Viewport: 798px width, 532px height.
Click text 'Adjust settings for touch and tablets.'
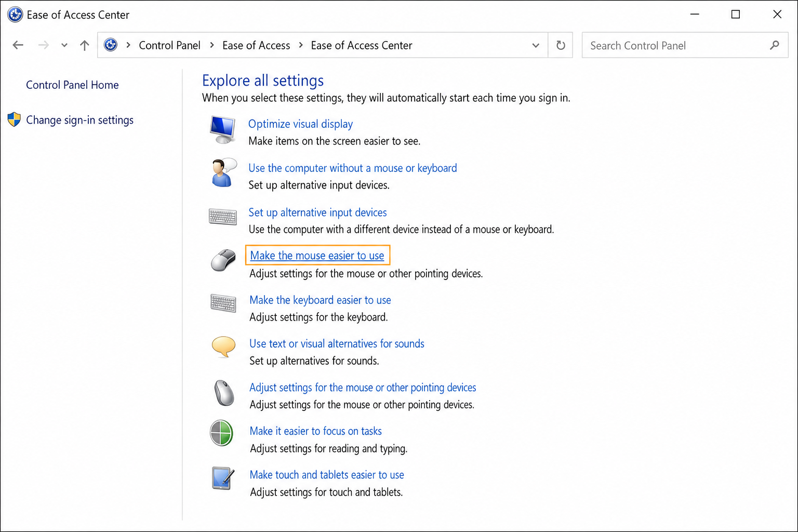pos(326,492)
